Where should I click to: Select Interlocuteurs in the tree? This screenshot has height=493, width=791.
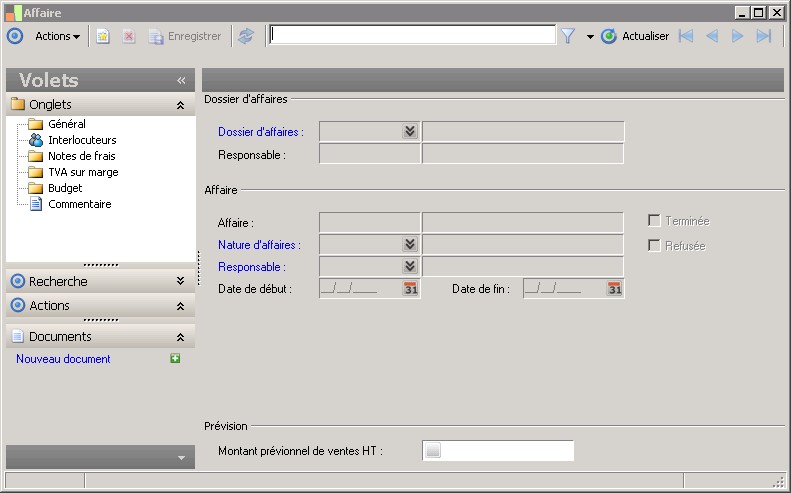coord(82,140)
